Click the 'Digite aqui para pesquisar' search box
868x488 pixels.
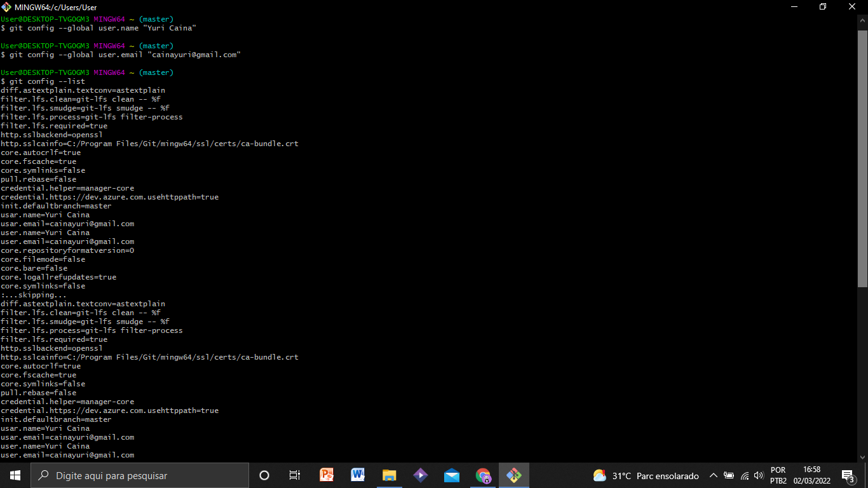pyautogui.click(x=140, y=475)
